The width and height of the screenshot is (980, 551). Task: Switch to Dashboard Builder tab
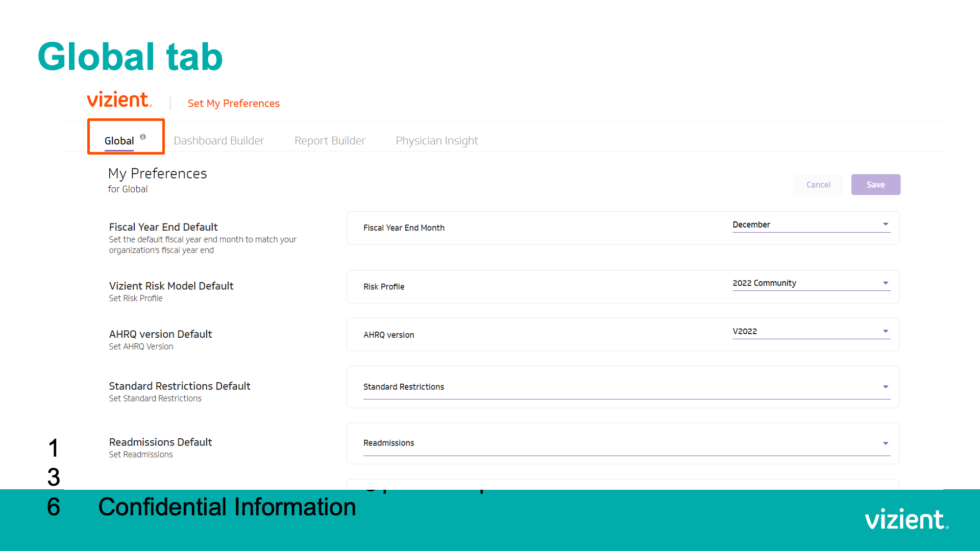218,141
